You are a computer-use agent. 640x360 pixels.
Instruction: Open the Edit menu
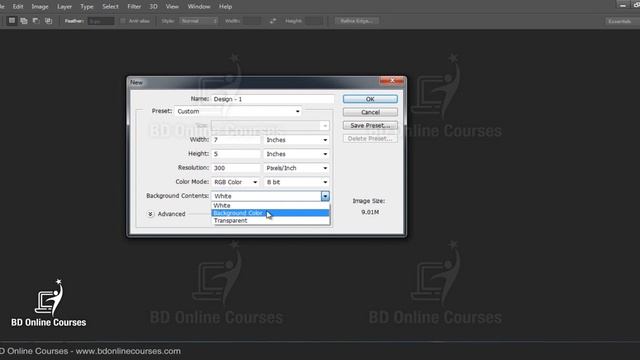pos(18,7)
